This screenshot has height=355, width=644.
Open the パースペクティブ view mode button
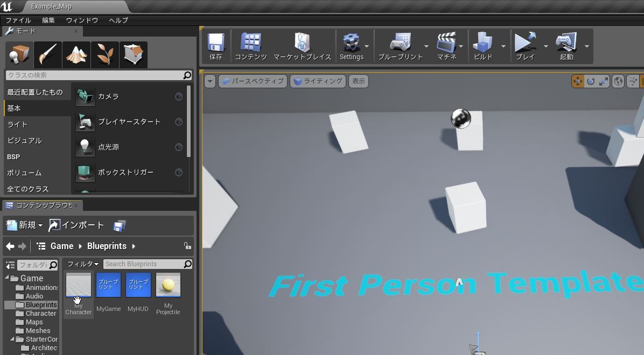(253, 81)
